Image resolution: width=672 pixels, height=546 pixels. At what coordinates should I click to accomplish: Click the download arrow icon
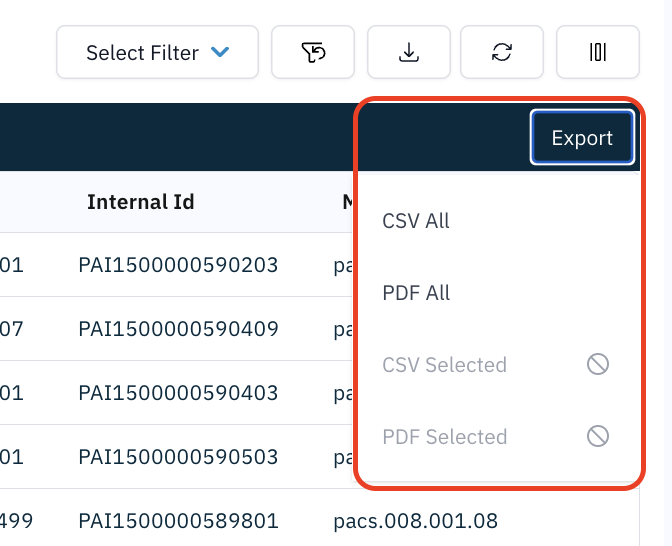[x=408, y=53]
